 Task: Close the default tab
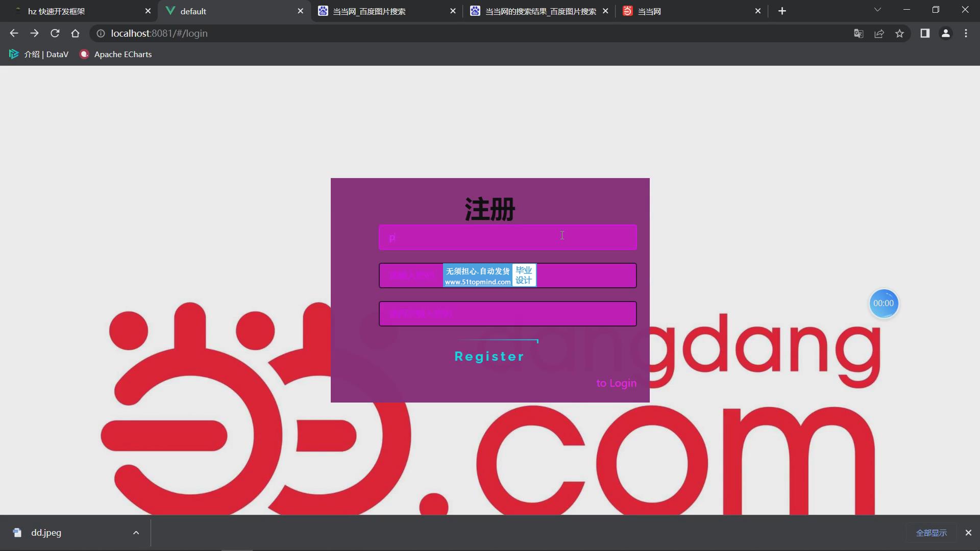click(x=300, y=11)
